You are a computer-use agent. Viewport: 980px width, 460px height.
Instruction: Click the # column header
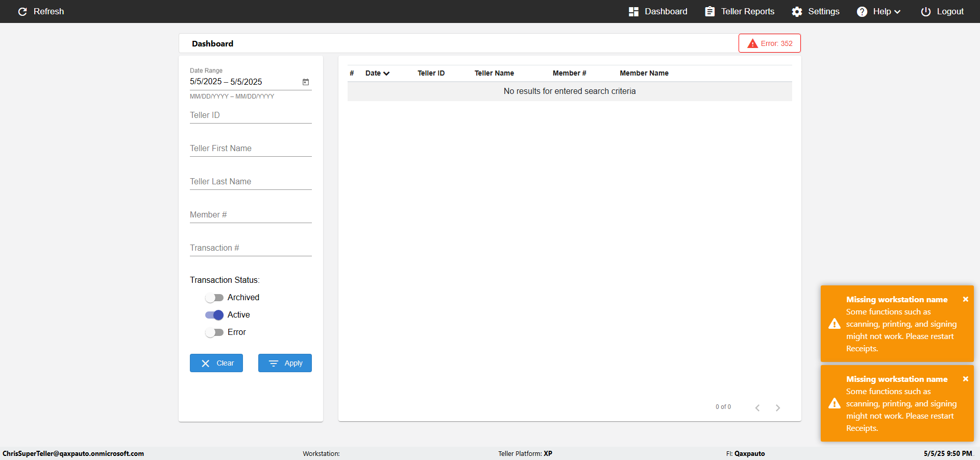click(352, 73)
